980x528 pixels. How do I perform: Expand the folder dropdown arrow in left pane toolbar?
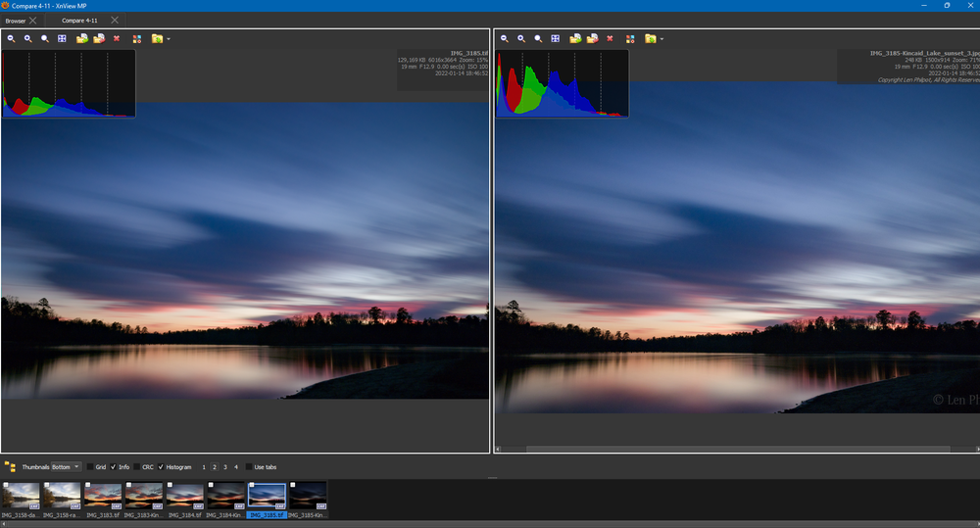point(169,40)
